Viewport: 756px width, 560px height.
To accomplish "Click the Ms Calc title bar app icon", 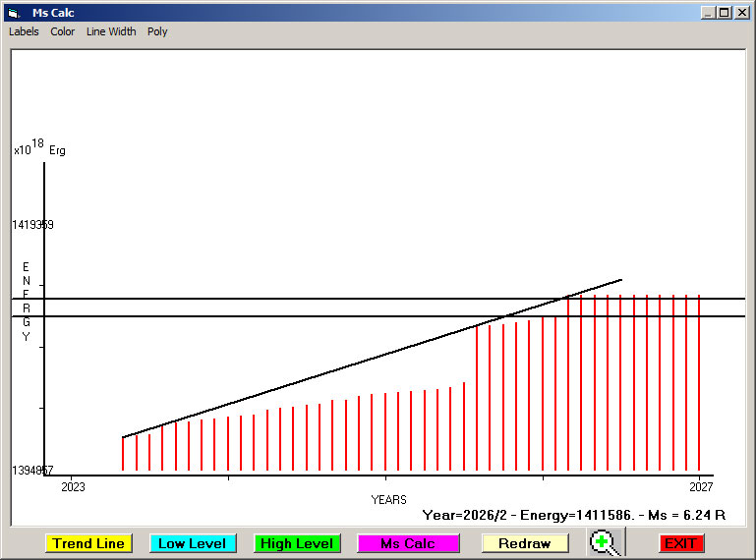I will tap(13, 13).
